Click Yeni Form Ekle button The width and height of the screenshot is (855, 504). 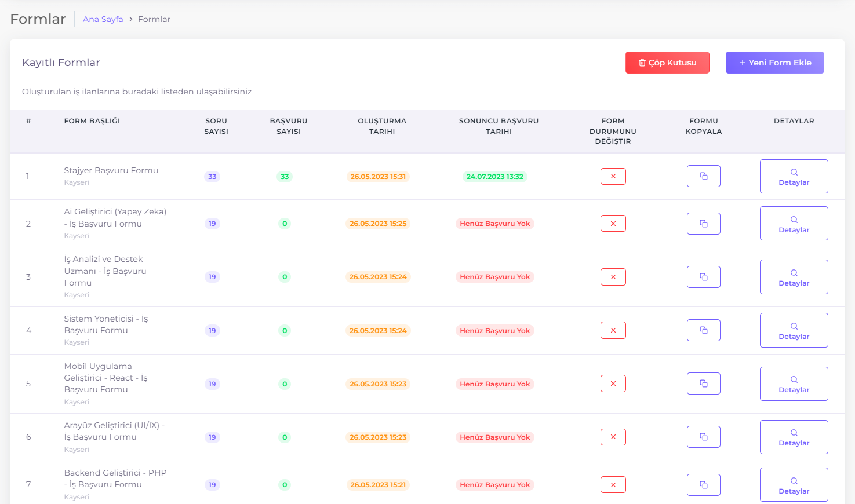coord(774,63)
